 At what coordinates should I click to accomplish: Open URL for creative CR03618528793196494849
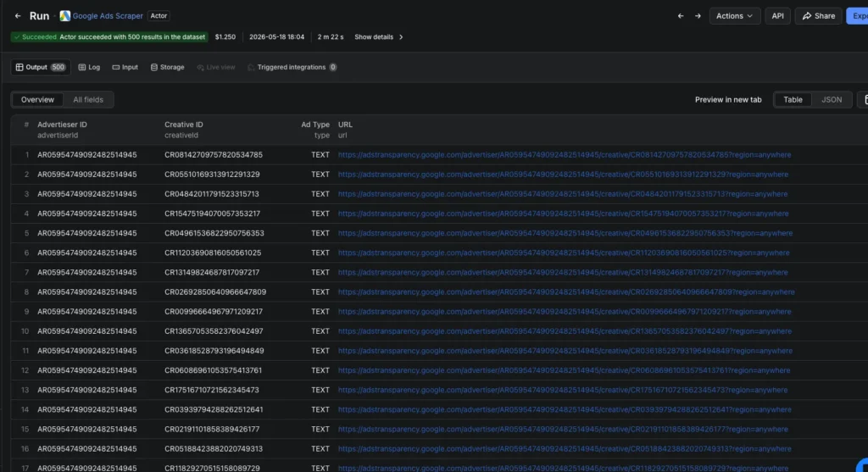(565, 351)
